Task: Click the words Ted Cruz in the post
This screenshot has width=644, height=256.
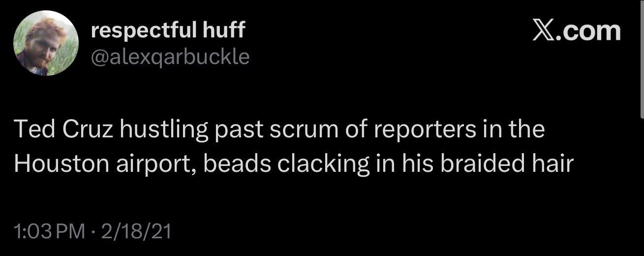Action: 61,129
